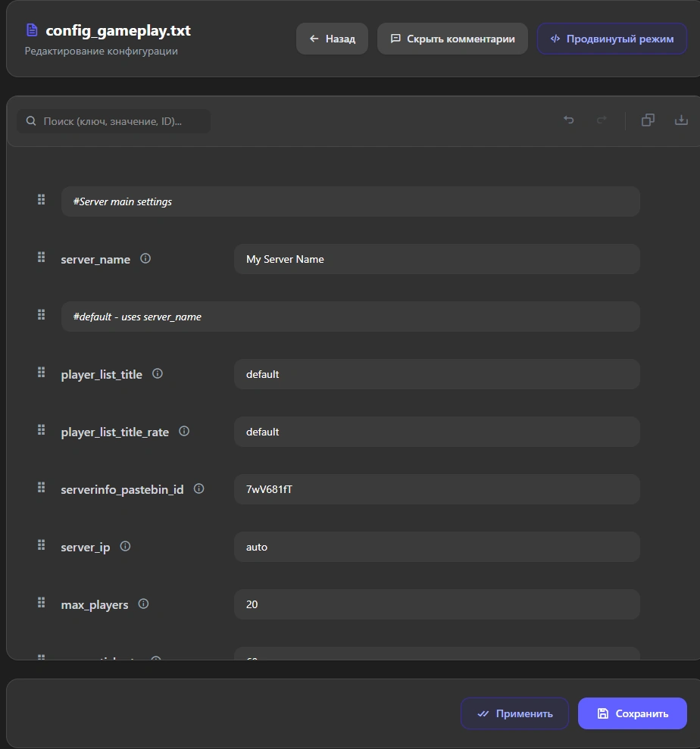Edit the player_list_title_rate value field

tap(436, 432)
